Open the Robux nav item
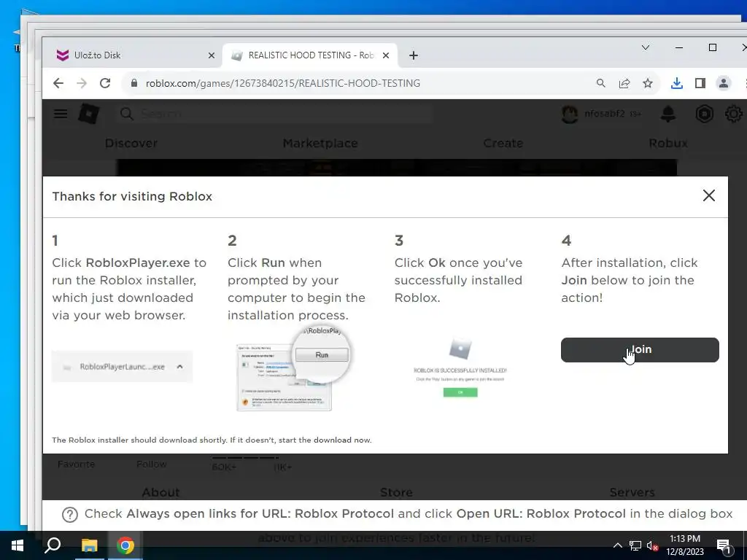 [668, 144]
